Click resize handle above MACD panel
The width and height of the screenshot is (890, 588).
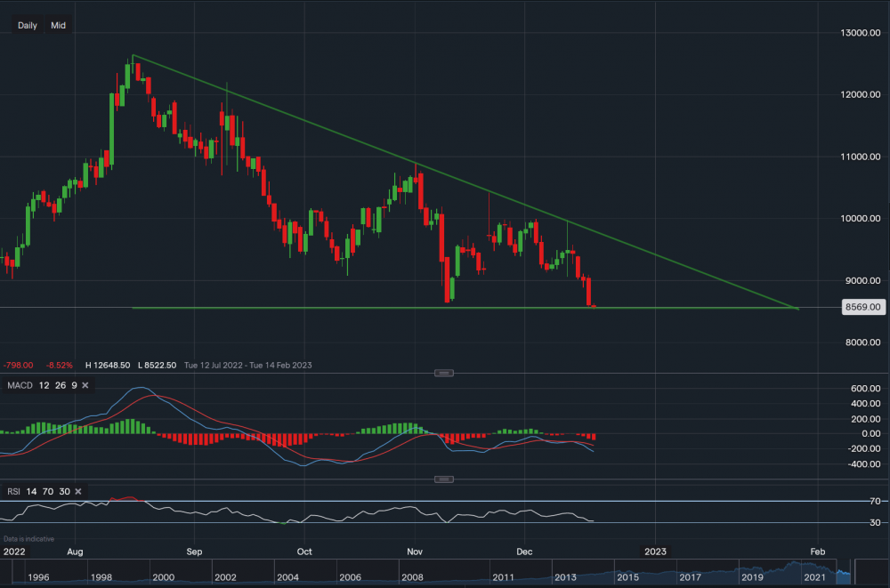pos(444,373)
